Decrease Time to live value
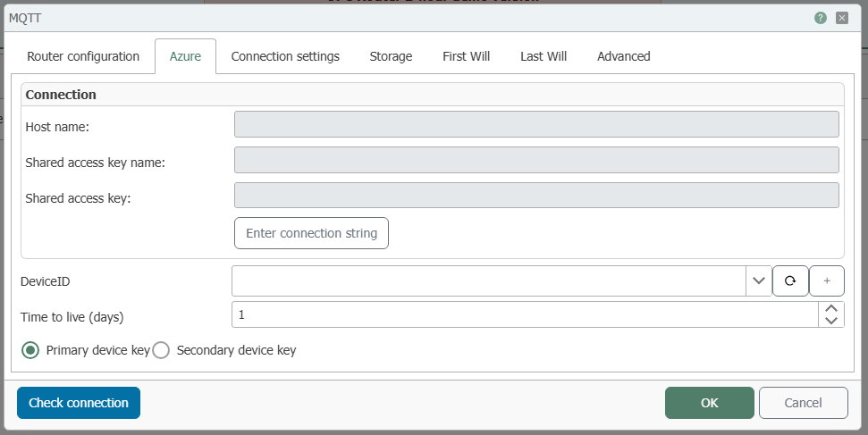This screenshot has height=435, width=868. tap(831, 321)
